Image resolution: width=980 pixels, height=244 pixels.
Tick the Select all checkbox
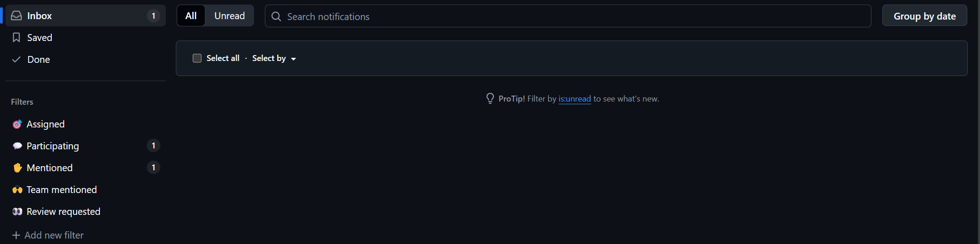click(197, 58)
